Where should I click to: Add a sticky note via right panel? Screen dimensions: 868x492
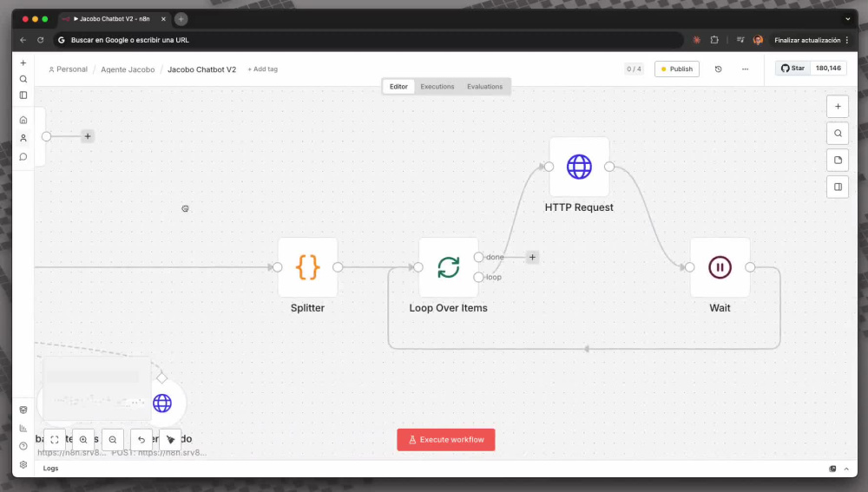(838, 160)
